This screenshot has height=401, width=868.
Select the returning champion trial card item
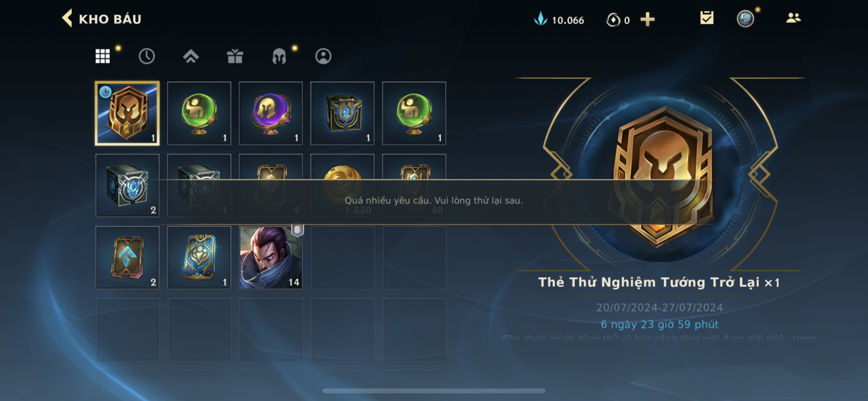(127, 113)
